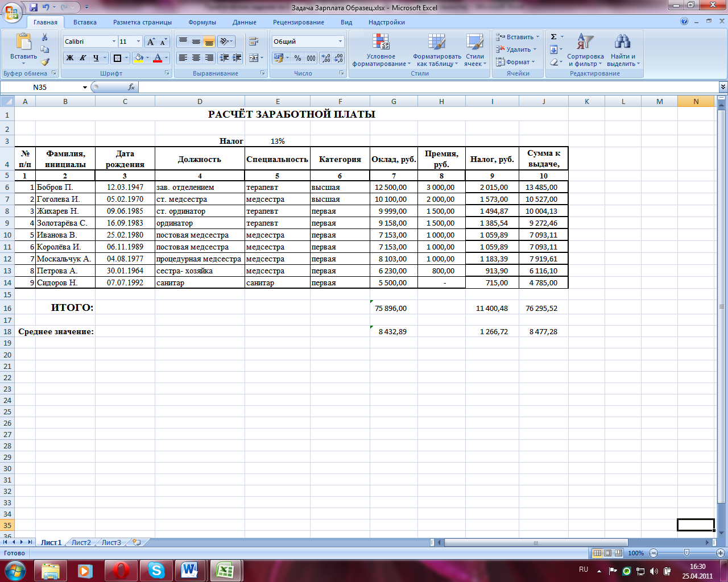The width and height of the screenshot is (728, 582).
Task: Click the Increase Indent icon
Action: point(237,58)
